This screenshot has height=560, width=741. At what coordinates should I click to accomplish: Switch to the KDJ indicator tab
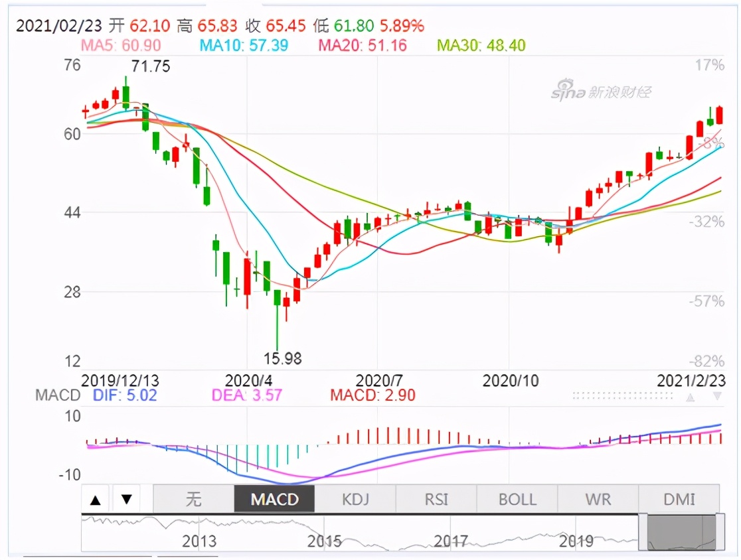pyautogui.click(x=355, y=499)
